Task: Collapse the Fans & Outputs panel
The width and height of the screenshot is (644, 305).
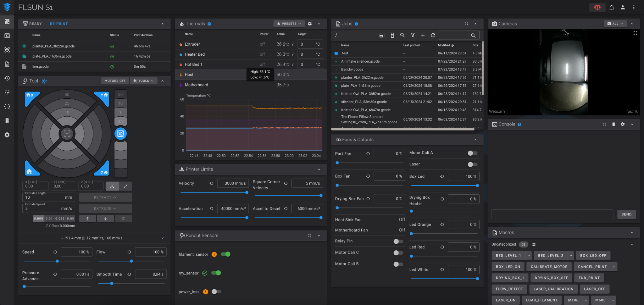Action: 475,140
